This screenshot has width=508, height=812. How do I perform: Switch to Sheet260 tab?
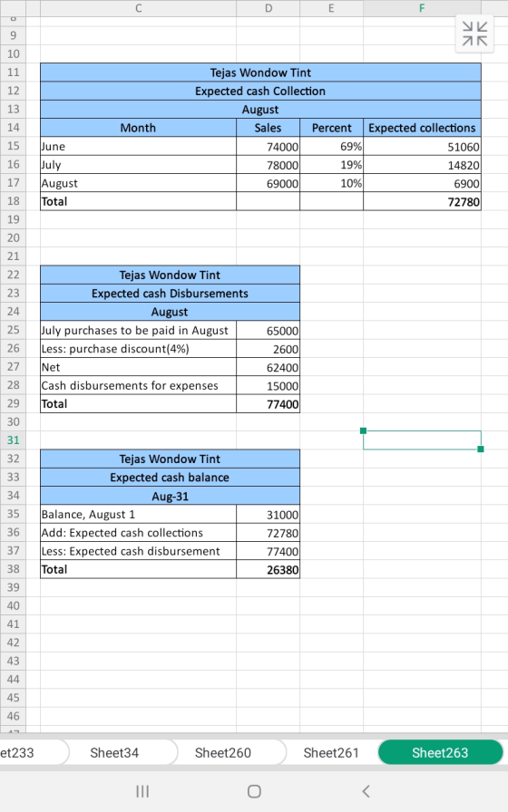223,752
